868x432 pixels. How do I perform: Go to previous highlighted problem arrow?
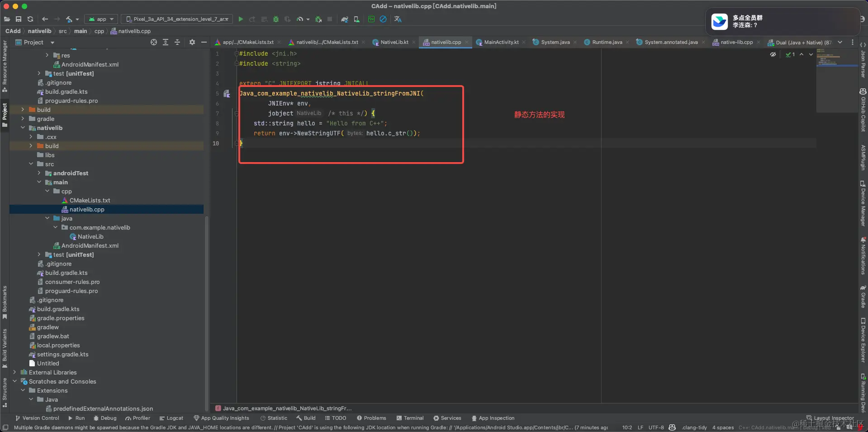pyautogui.click(x=802, y=54)
